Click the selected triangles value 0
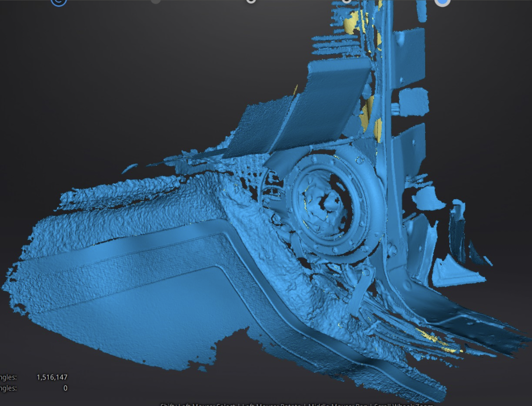532x406 pixels. 65,388
